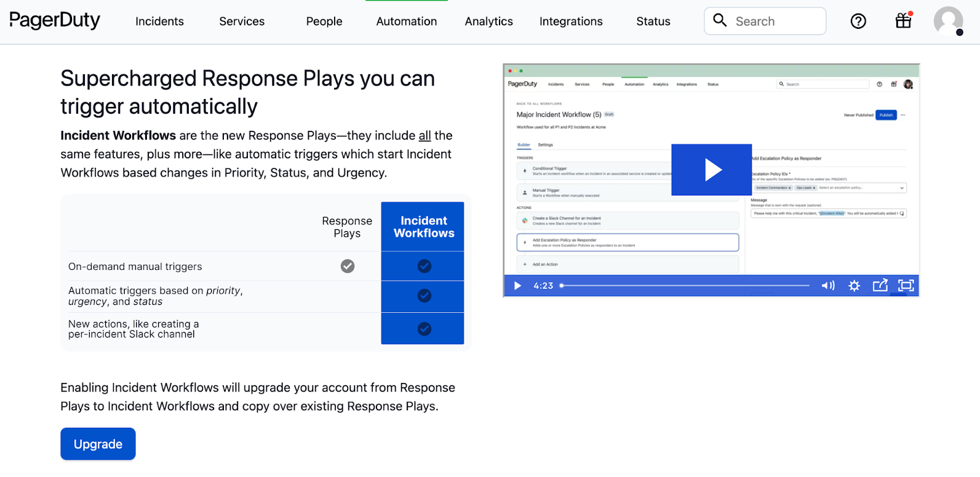This screenshot has width=980, height=477.
Task: Click the video share icon
Action: point(880,285)
